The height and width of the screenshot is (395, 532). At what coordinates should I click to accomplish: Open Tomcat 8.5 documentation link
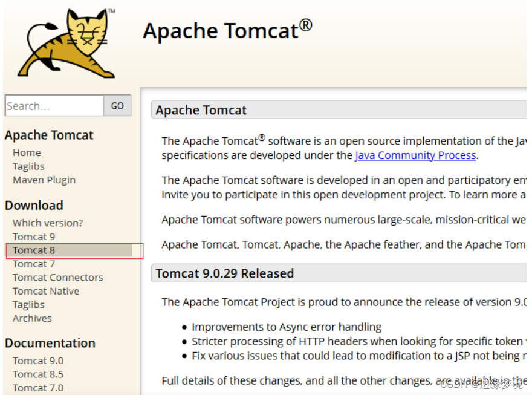[38, 374]
